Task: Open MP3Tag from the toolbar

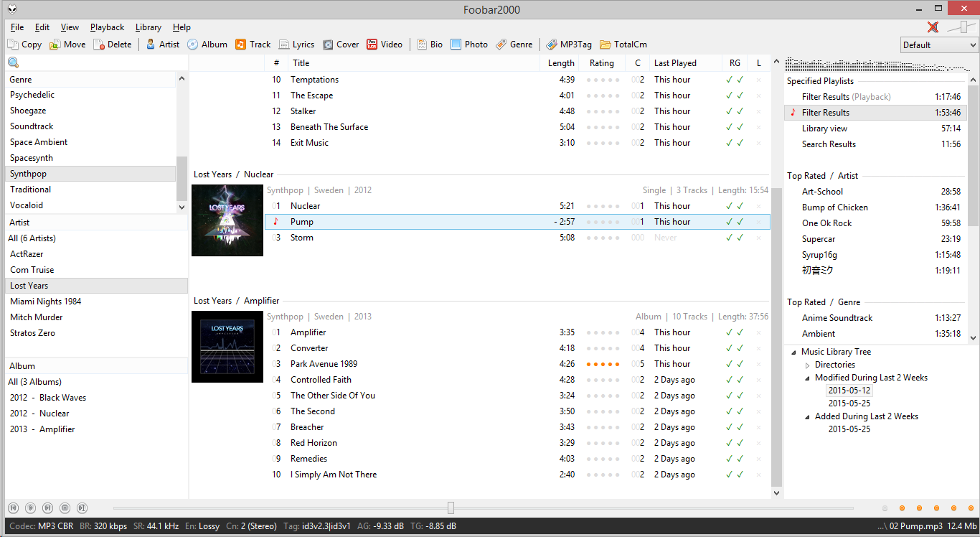Action: (552, 45)
